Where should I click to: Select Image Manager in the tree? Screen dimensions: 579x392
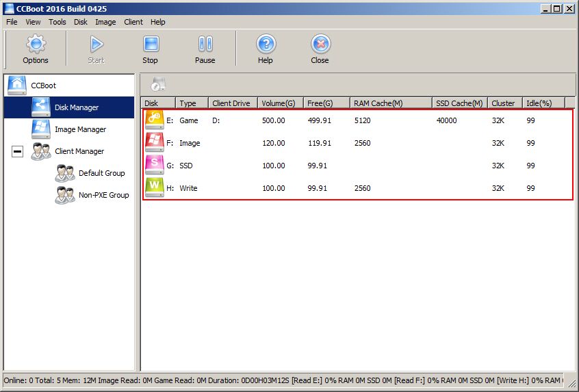pos(81,129)
